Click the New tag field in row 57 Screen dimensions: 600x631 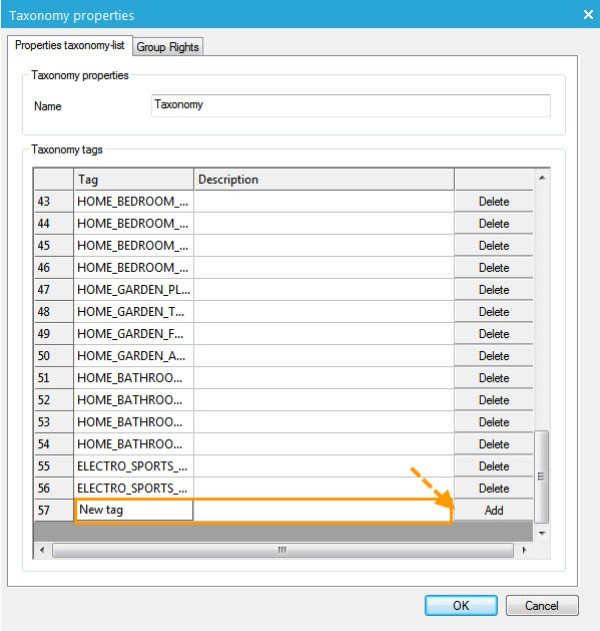click(133, 510)
